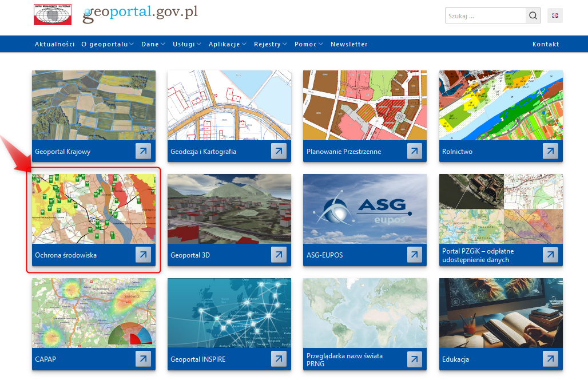Click the Szukaj search input field

click(x=485, y=16)
